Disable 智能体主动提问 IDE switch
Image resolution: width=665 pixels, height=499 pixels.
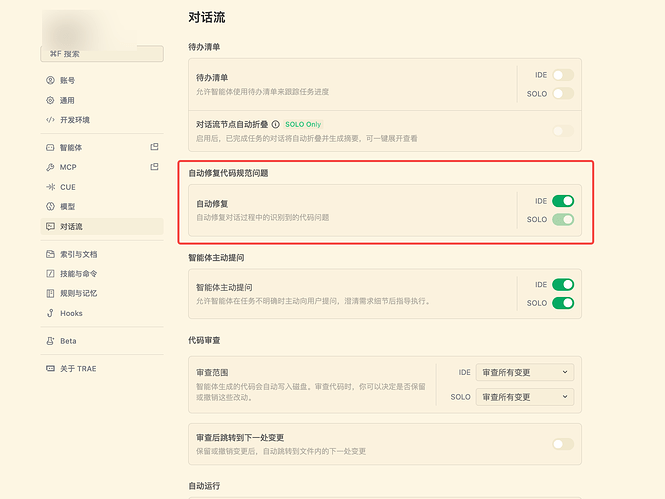pos(563,284)
